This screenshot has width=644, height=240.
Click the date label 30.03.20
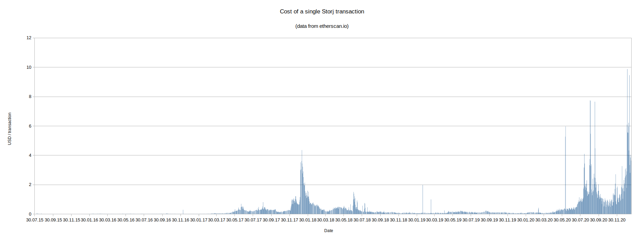click(x=544, y=220)
